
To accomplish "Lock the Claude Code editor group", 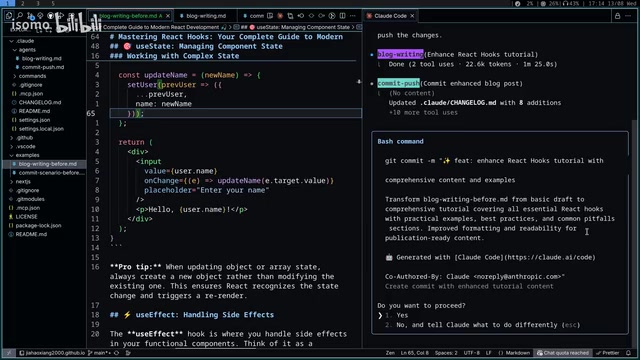I will 618,16.
